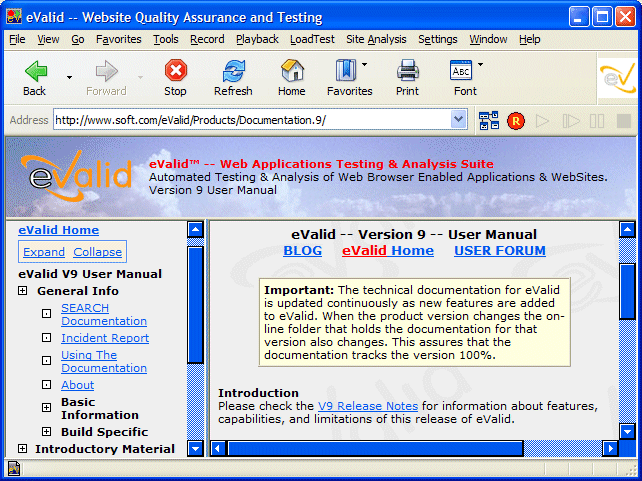Click into the Address URL field
Viewport: 642px width, 481px height.
pos(252,120)
